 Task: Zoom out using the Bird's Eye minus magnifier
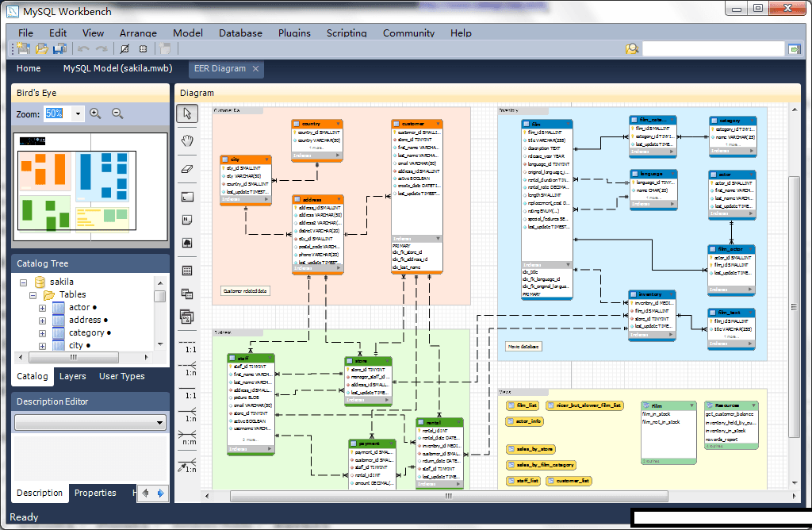[x=116, y=113]
